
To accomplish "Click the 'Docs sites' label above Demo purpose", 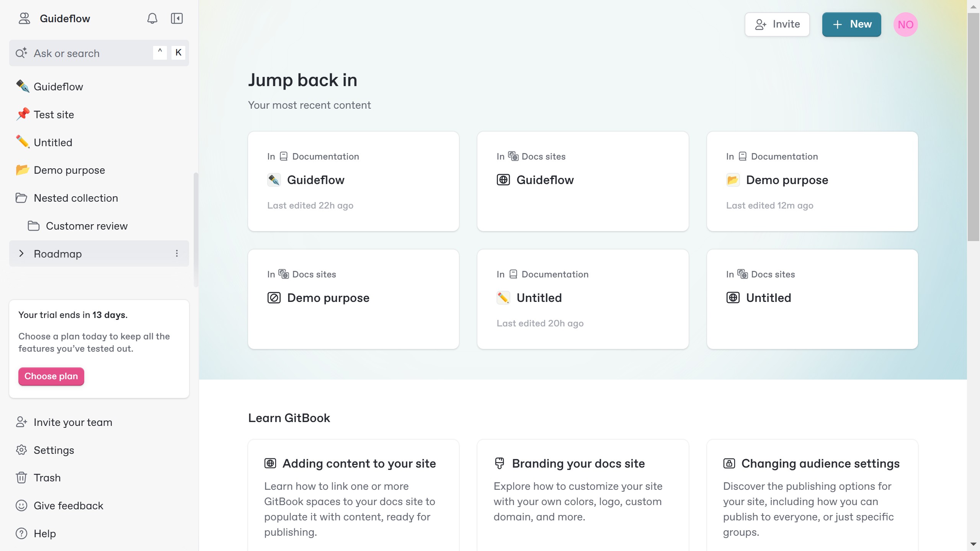I will pos(314,274).
